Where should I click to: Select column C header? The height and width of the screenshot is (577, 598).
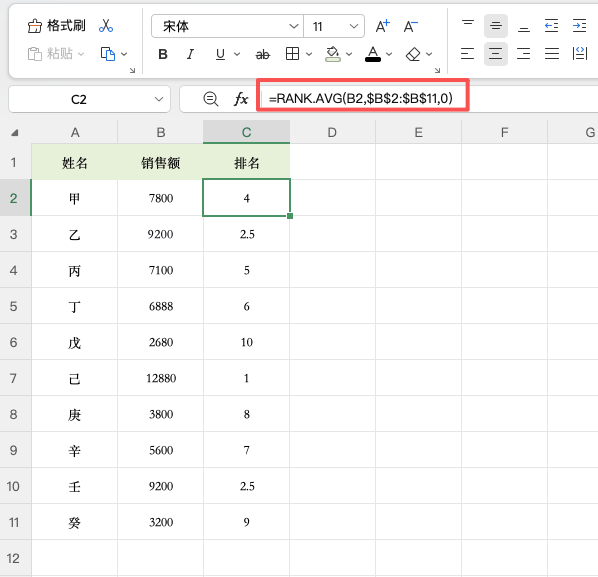(x=246, y=132)
